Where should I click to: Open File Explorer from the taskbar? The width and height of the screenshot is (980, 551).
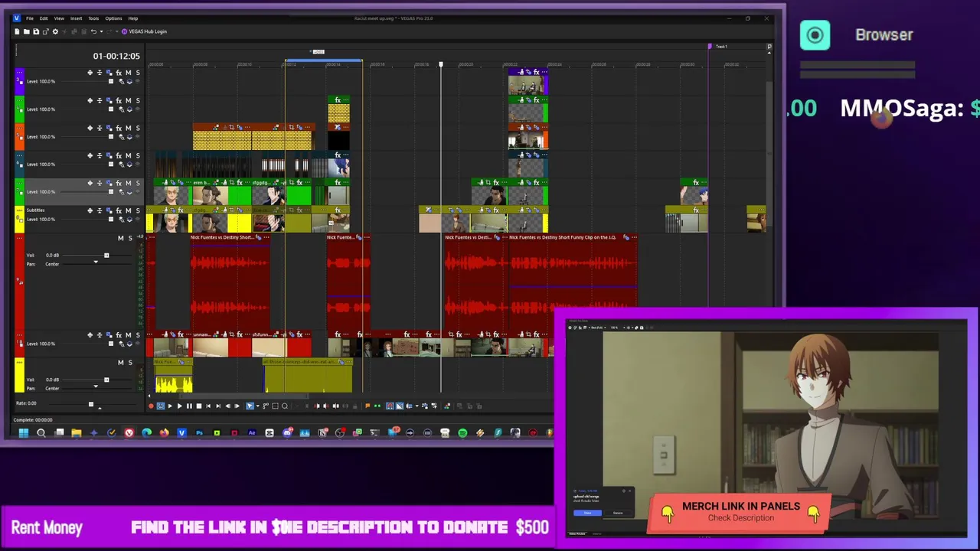point(76,433)
